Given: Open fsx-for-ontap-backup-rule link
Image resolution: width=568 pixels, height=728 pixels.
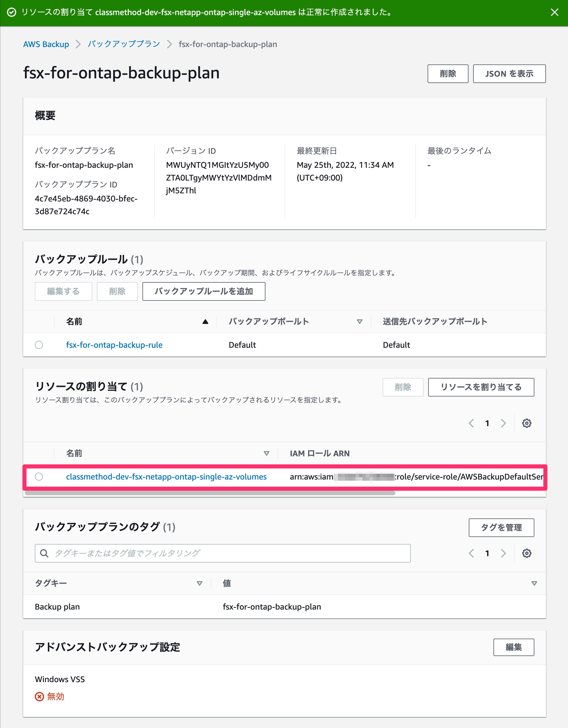Looking at the screenshot, I should point(114,345).
